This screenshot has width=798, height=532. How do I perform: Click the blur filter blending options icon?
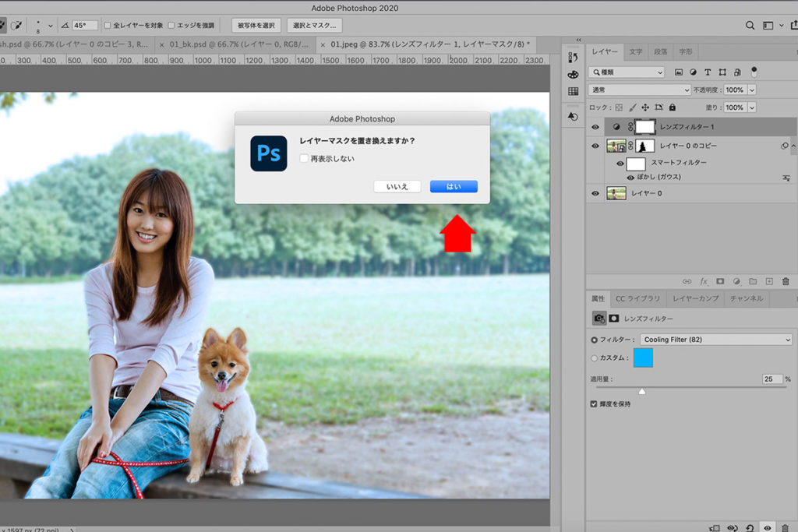(786, 178)
